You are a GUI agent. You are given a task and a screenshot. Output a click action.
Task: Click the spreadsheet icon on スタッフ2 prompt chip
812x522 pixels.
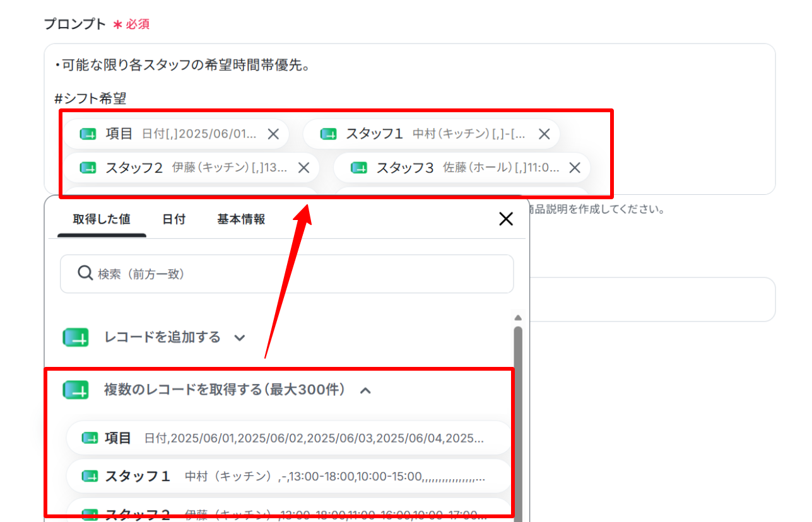(x=88, y=168)
